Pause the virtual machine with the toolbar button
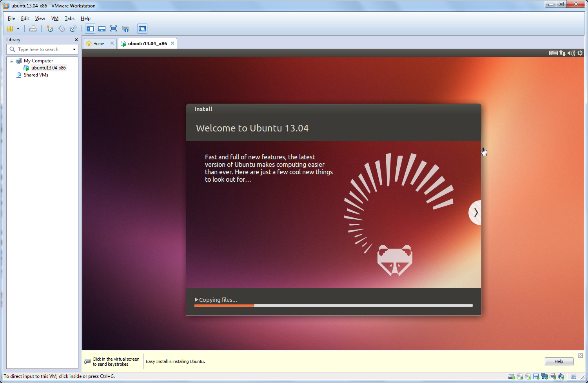 [10, 29]
